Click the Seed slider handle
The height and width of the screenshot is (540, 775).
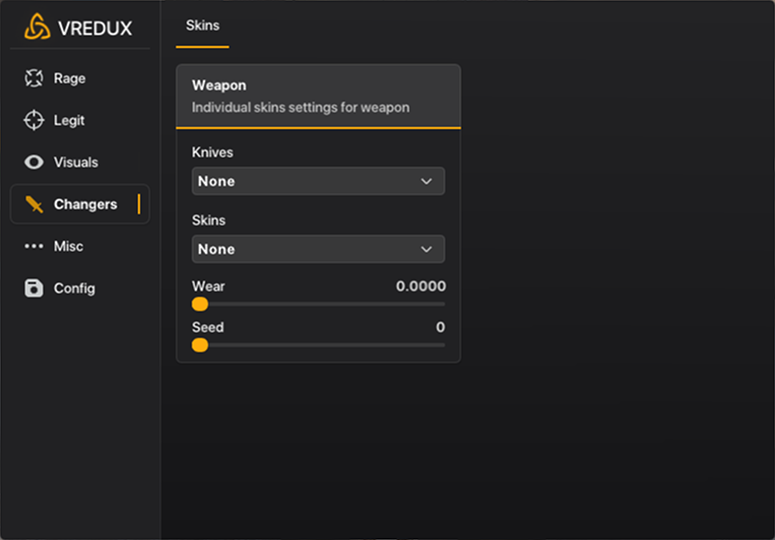point(200,345)
